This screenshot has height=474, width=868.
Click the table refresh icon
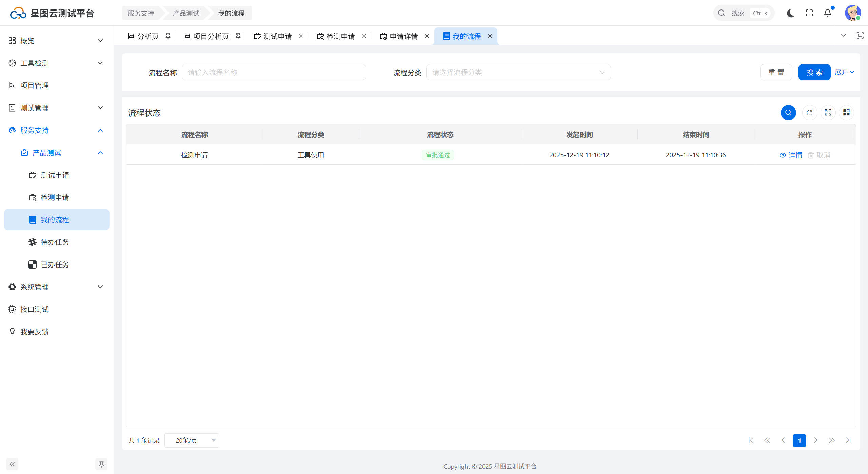pyautogui.click(x=809, y=113)
